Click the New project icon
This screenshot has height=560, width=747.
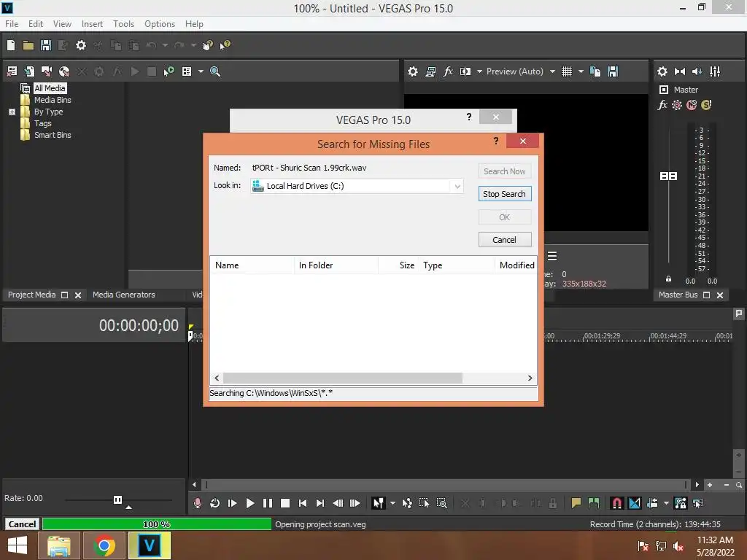pyautogui.click(x=11, y=45)
